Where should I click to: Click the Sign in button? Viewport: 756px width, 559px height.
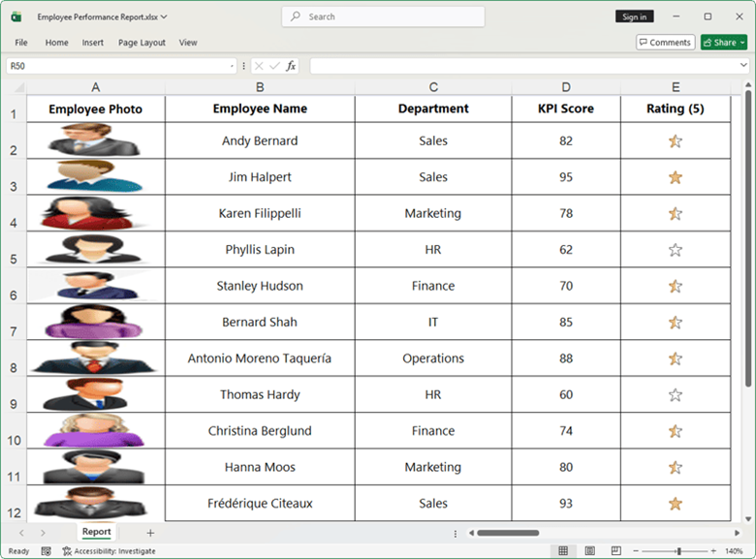click(x=634, y=16)
